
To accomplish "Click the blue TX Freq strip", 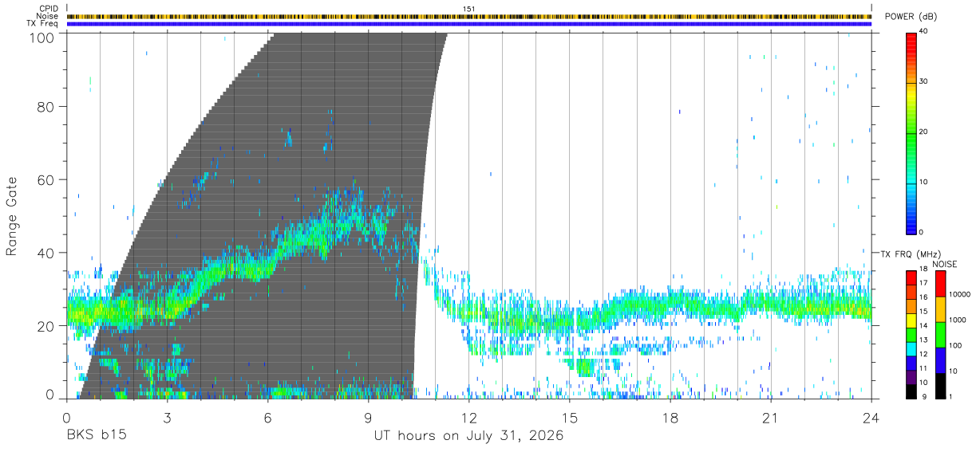I will [x=468, y=24].
